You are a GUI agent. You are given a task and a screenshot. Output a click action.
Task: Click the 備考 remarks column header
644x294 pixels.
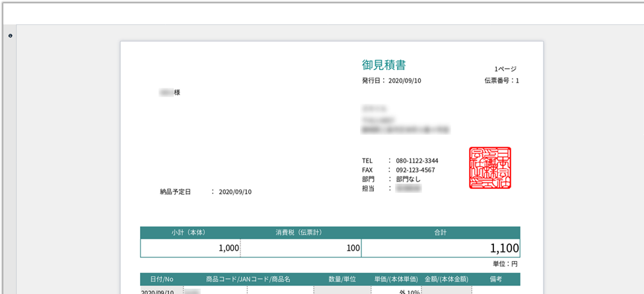pyautogui.click(x=496, y=279)
